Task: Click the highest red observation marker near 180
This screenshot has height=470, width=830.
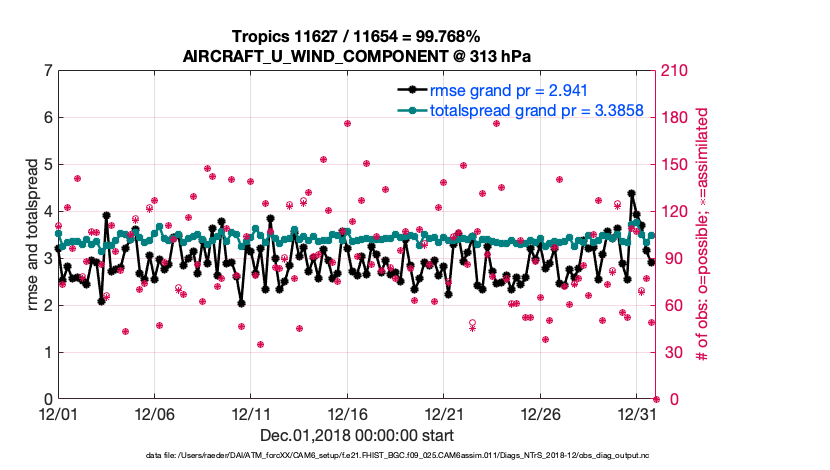Action: pyautogui.click(x=347, y=123)
